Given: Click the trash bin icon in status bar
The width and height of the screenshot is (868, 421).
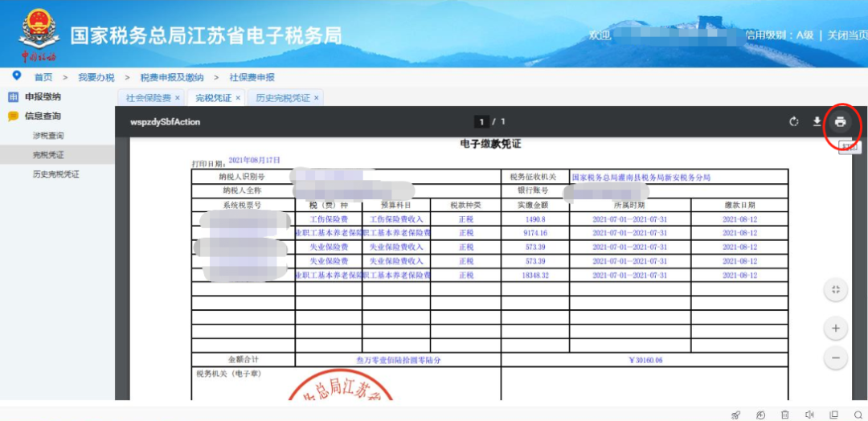Looking at the screenshot, I should [785, 415].
